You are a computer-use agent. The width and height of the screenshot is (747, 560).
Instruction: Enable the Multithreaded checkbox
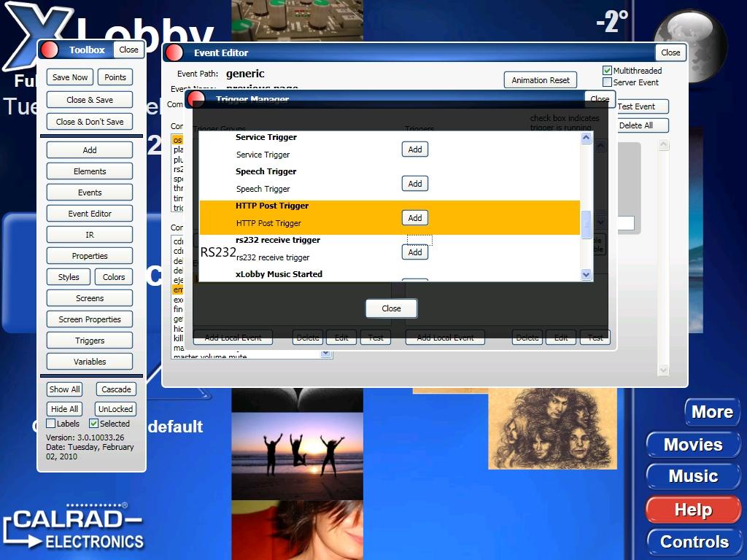[x=607, y=71]
